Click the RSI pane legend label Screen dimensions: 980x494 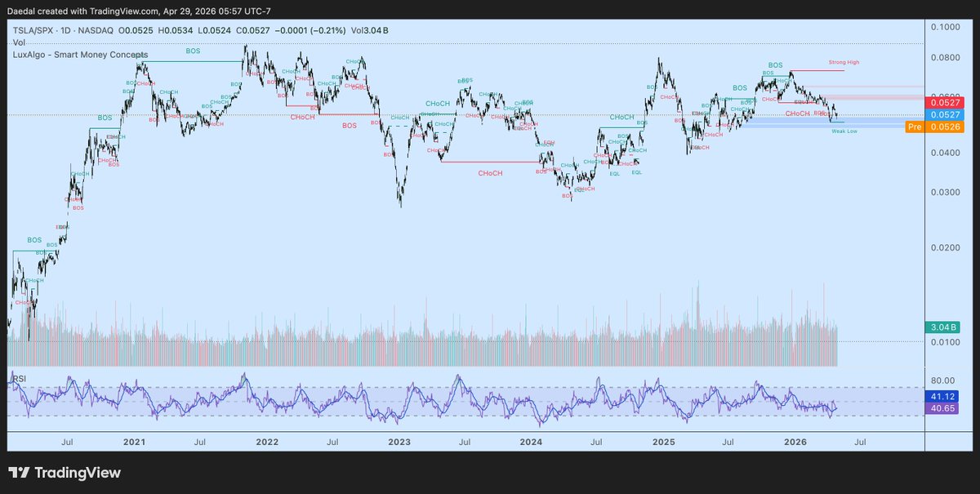click(x=19, y=379)
